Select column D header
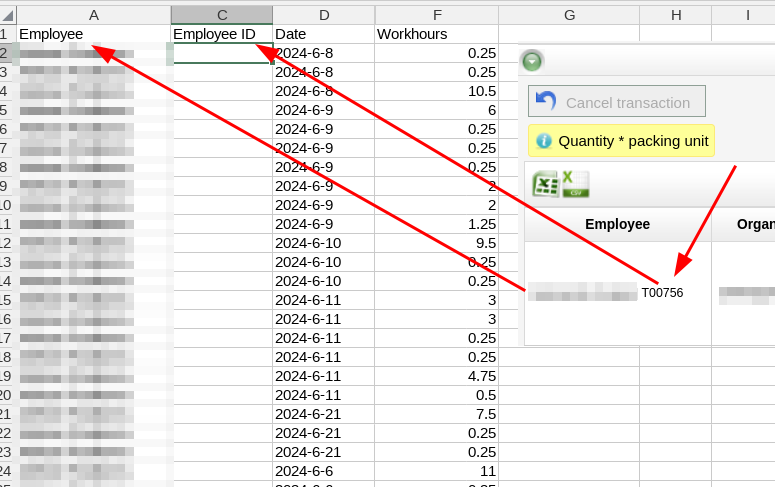 click(324, 15)
